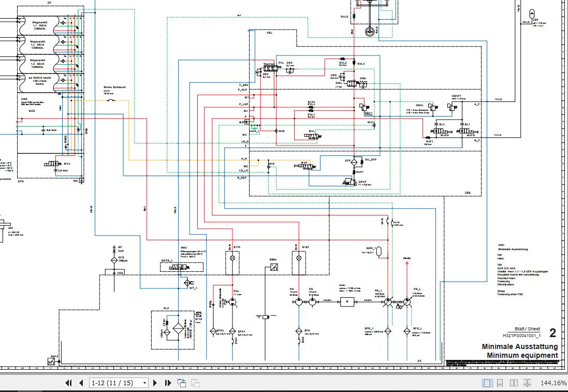This screenshot has height=392, width=568.
Task: Click the OETR_1 valve symbol
Action: pyautogui.click(x=182, y=267)
